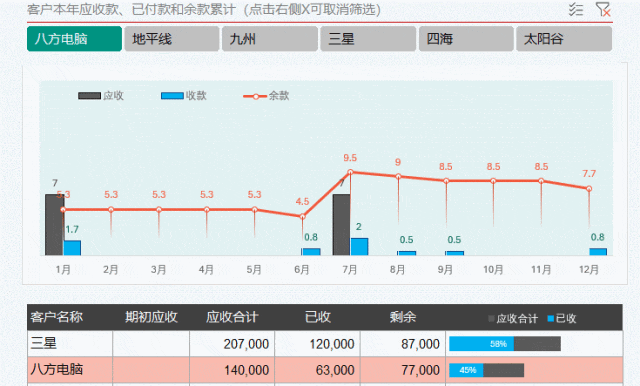The height and width of the screenshot is (386, 640).
Task: Filter by the 九州 slicer button
Action: pos(270,39)
